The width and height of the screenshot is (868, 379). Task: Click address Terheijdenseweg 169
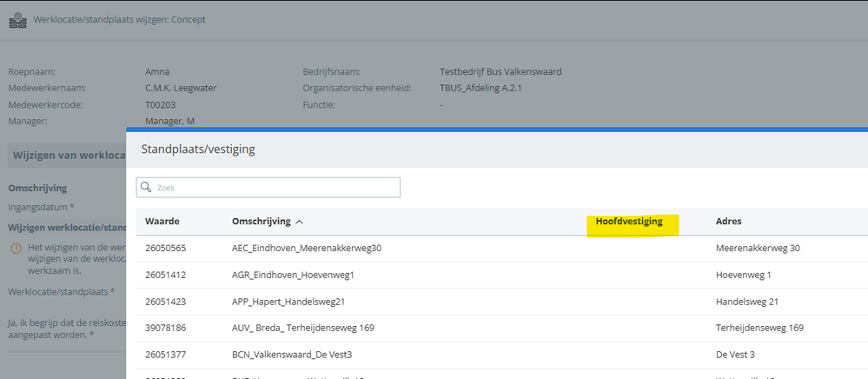tap(759, 328)
